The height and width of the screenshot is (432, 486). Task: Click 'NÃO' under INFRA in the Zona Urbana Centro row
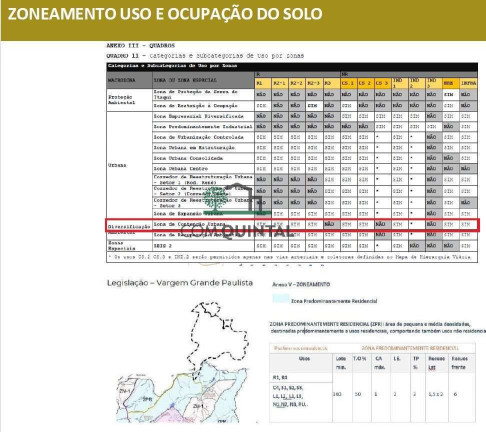(468, 169)
